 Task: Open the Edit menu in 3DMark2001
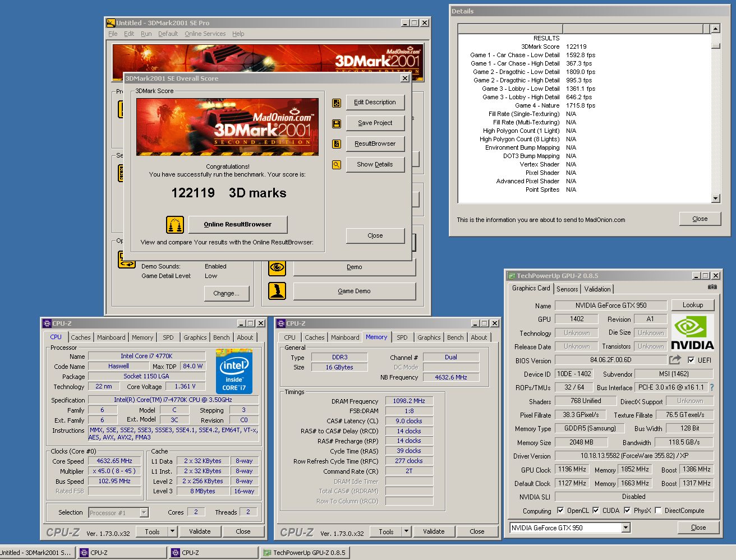[129, 34]
